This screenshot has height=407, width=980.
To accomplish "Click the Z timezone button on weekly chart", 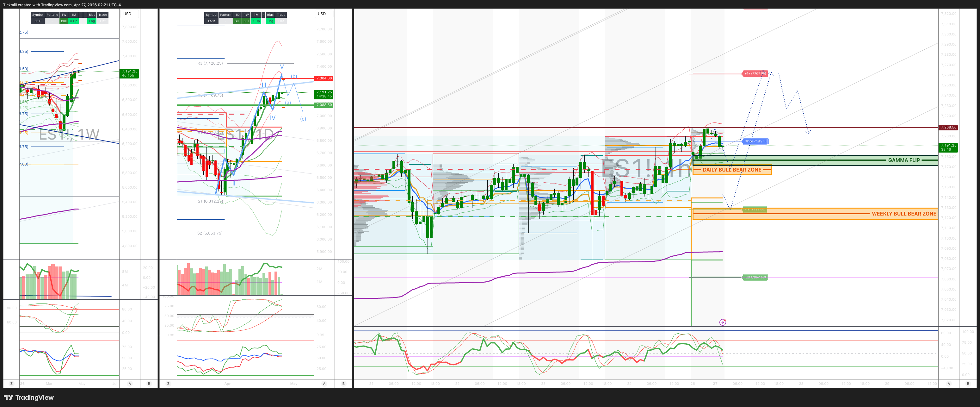I will (11, 383).
